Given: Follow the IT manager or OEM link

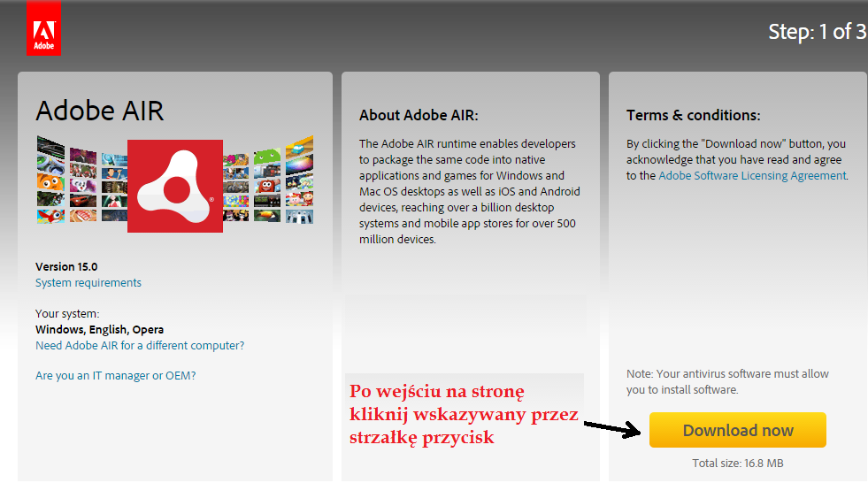Looking at the screenshot, I should [x=116, y=376].
